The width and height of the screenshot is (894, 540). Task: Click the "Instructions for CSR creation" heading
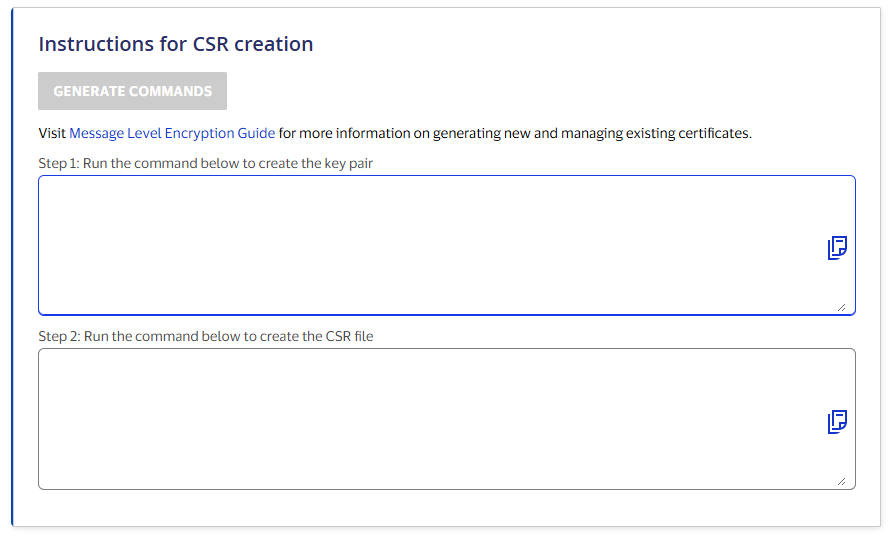point(176,44)
